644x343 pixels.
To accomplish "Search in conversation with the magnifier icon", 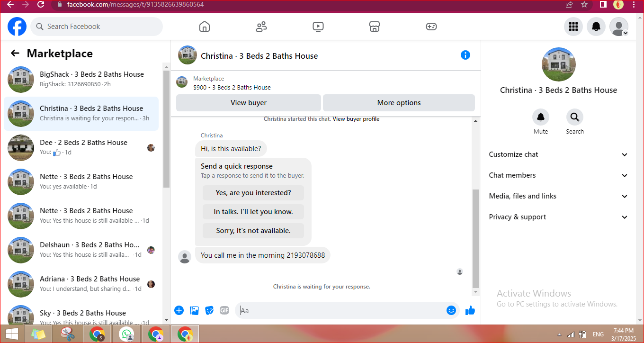I will [575, 117].
